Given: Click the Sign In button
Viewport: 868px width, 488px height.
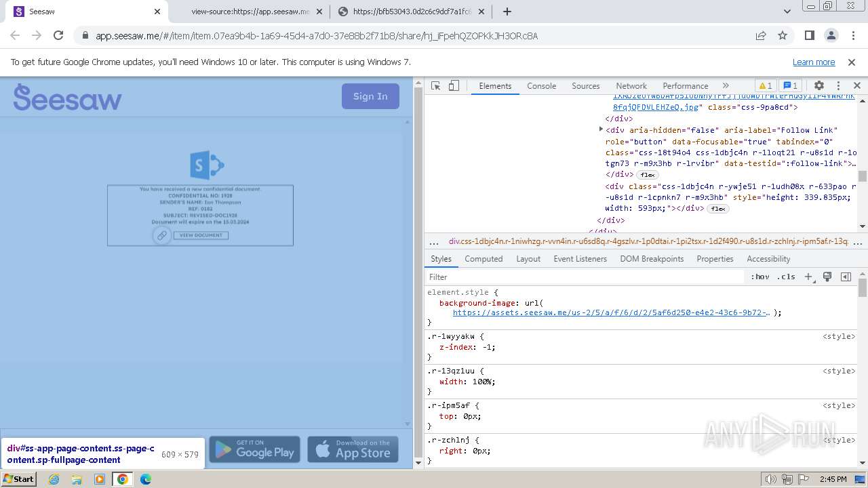Looking at the screenshot, I should [370, 96].
